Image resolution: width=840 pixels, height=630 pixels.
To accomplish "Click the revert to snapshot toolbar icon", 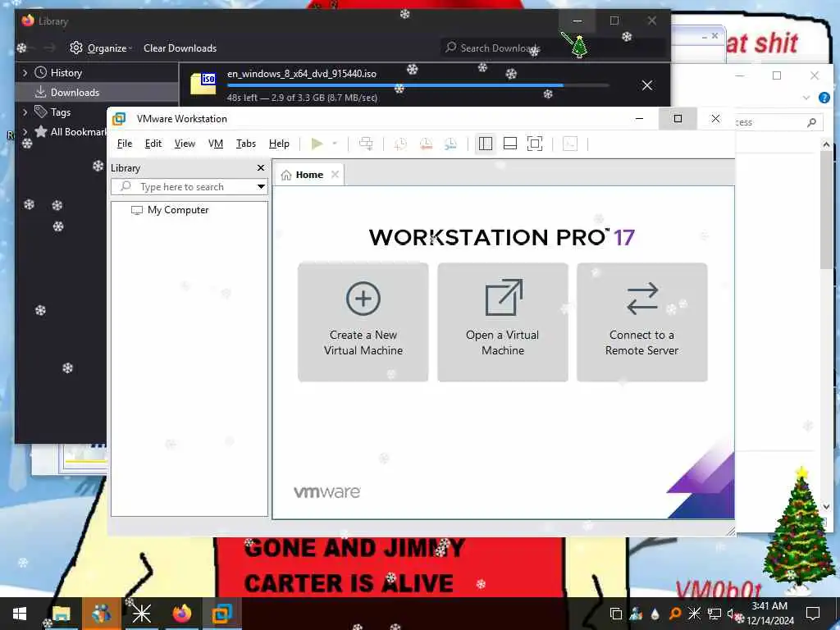I will [x=426, y=144].
